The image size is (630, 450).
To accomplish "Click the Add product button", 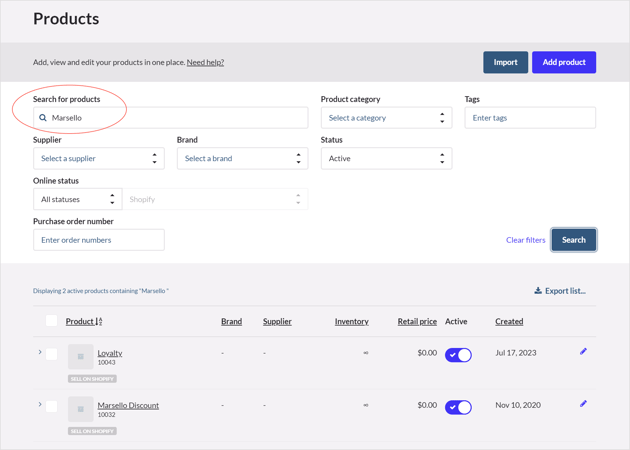I will [564, 62].
